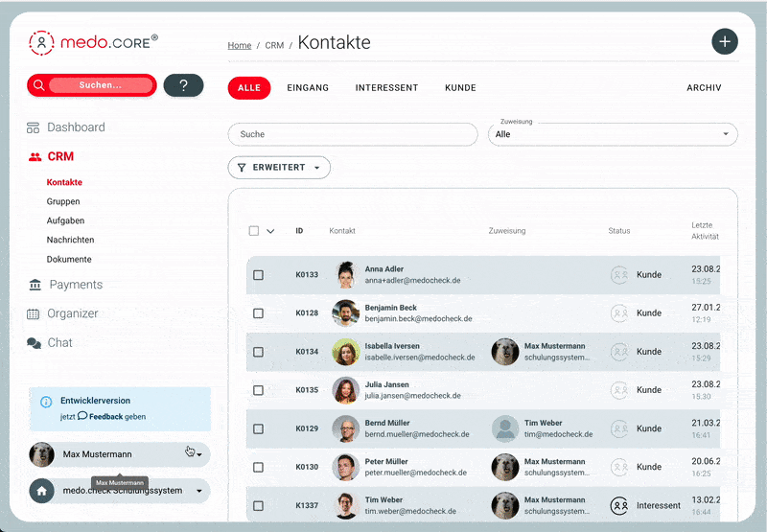
Task: Toggle the select-all checkbox in table header
Action: 254,231
